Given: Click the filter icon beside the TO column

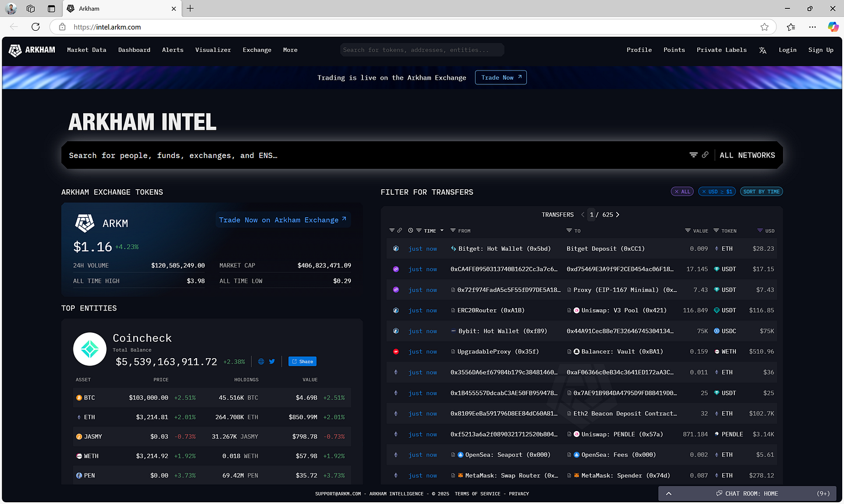Looking at the screenshot, I should [x=569, y=231].
